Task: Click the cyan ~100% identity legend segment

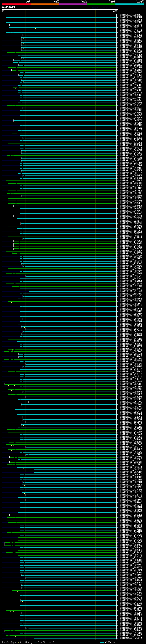Action: (130, 4)
